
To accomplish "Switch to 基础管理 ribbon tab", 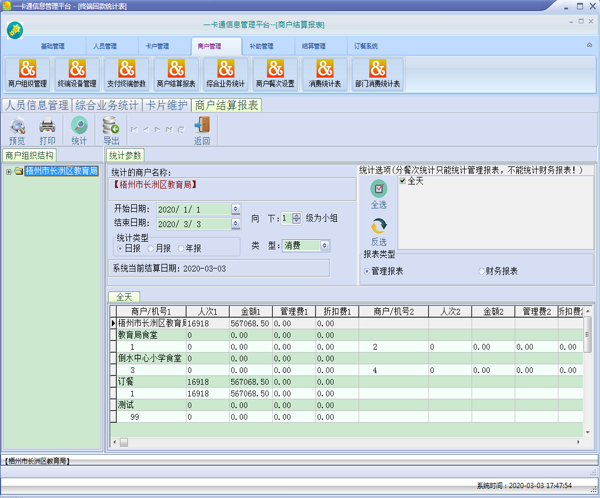I will tap(53, 46).
